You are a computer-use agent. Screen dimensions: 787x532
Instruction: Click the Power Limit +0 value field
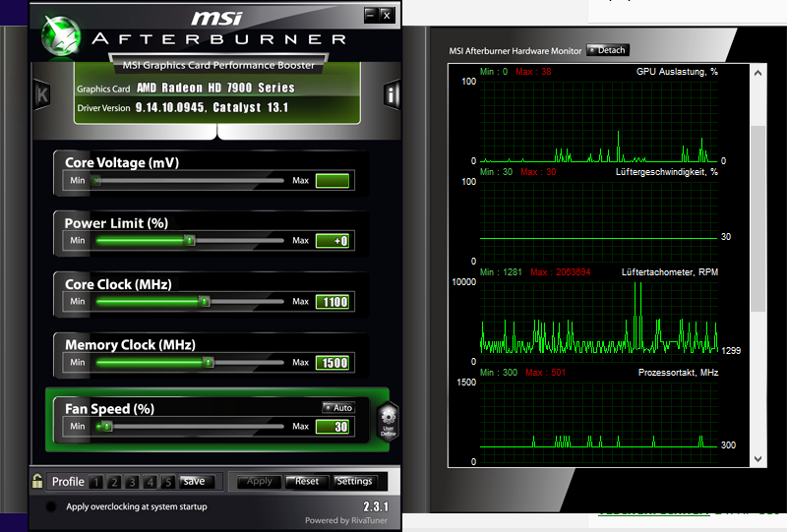click(x=333, y=241)
